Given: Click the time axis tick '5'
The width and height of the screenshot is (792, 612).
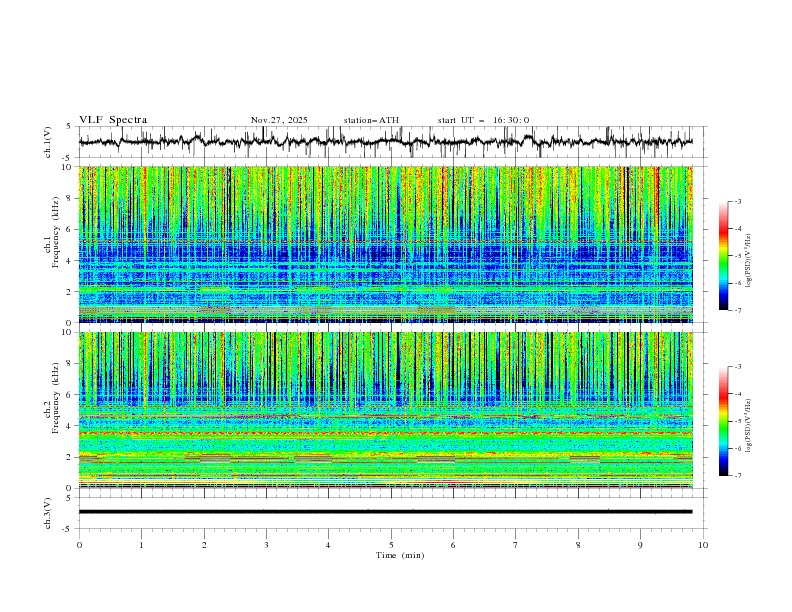Looking at the screenshot, I should [x=391, y=545].
